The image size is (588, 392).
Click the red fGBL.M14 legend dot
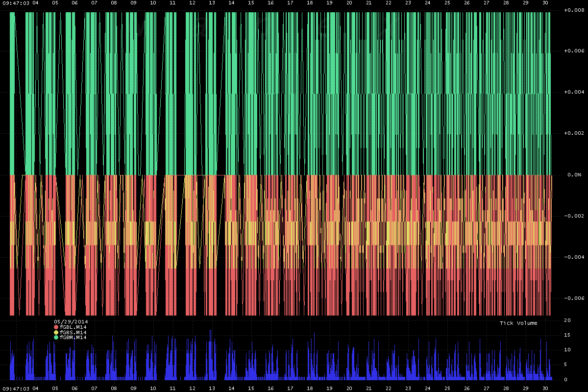(x=56, y=327)
